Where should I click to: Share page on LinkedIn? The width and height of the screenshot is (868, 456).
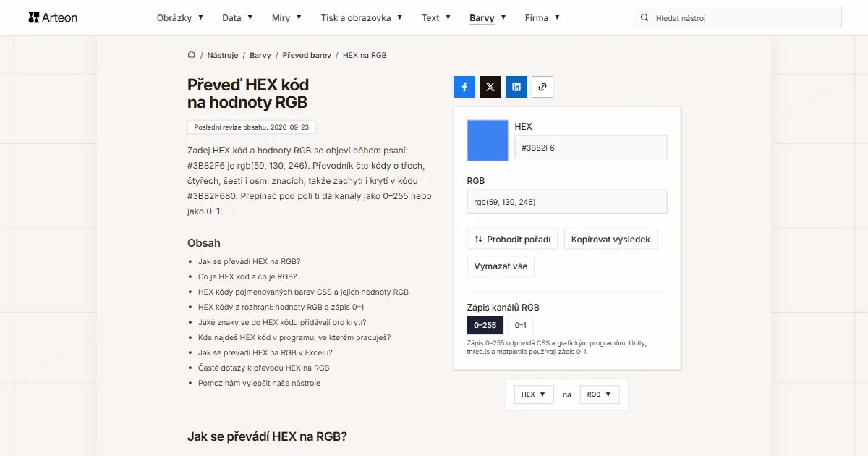(516, 87)
